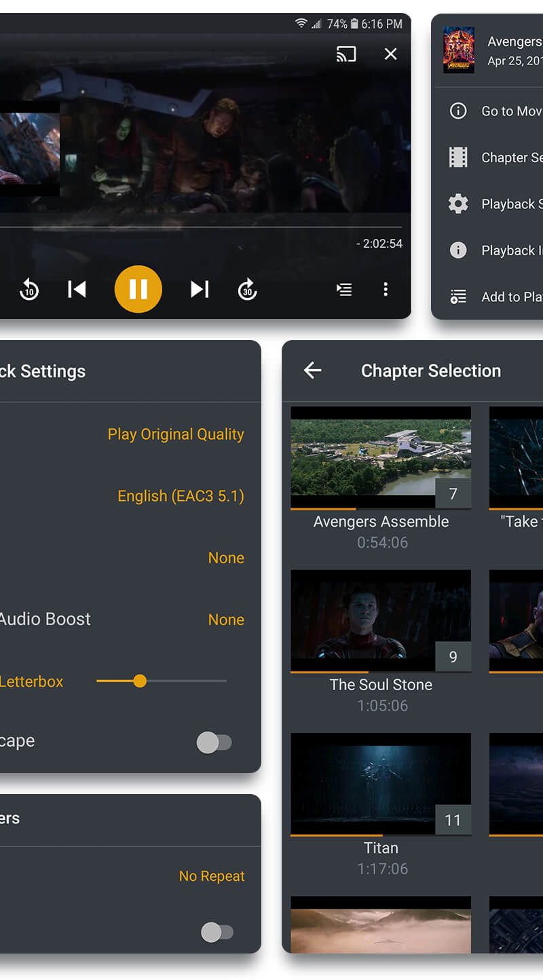543x980 pixels.
Task: Open the Playback Info menu entry
Action: coord(489,250)
